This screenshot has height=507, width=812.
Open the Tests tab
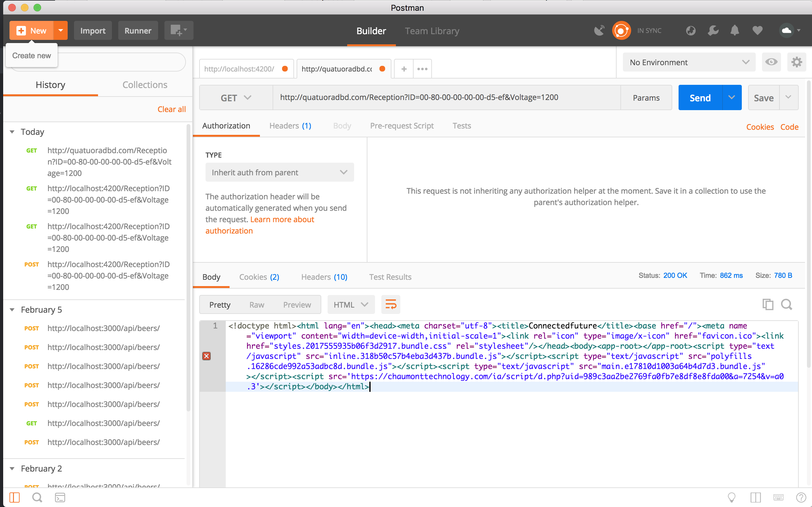point(462,126)
